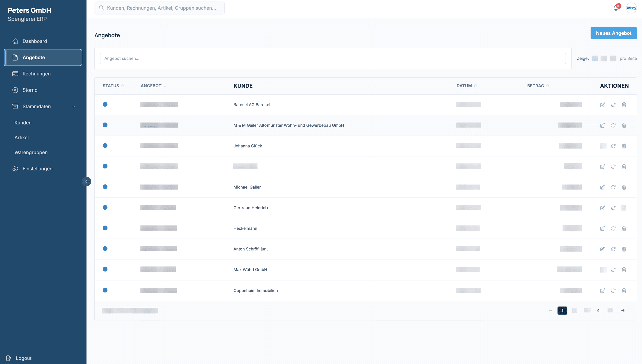This screenshot has width=642, height=364.
Task: Open the Peters user avatar menu
Action: click(631, 8)
